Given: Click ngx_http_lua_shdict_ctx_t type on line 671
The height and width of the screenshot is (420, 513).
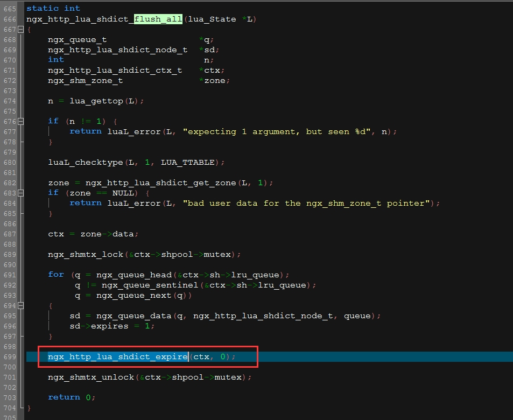Looking at the screenshot, I should tap(115, 71).
